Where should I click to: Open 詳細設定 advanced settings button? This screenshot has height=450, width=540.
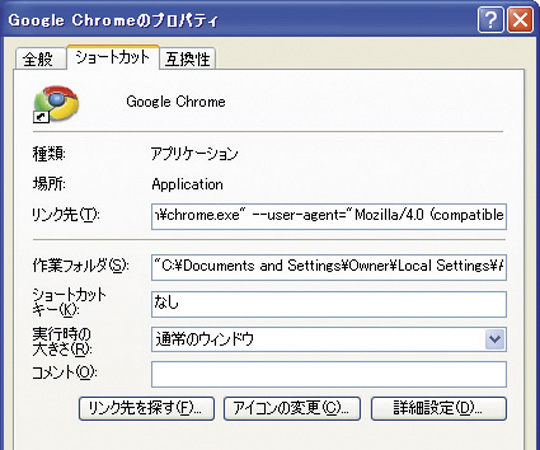439,408
